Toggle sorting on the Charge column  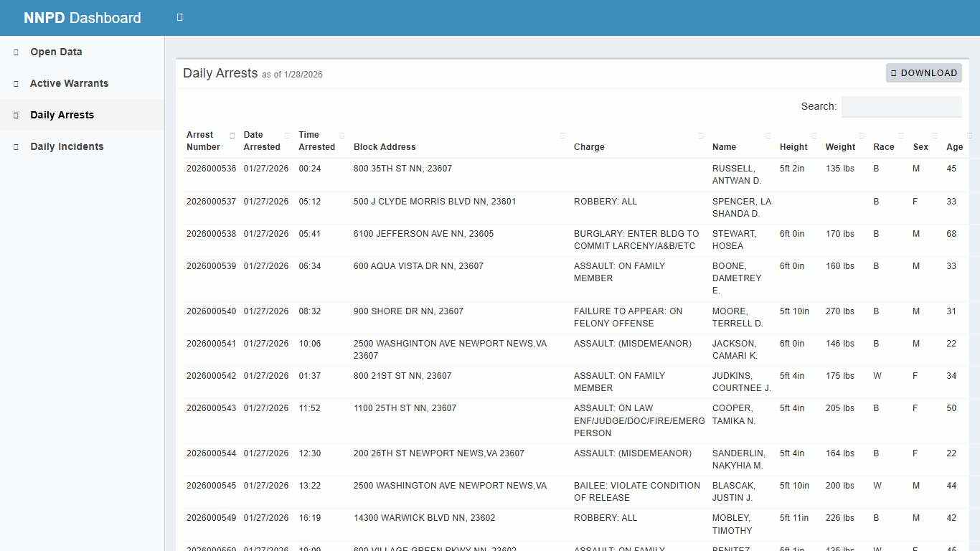click(x=700, y=135)
